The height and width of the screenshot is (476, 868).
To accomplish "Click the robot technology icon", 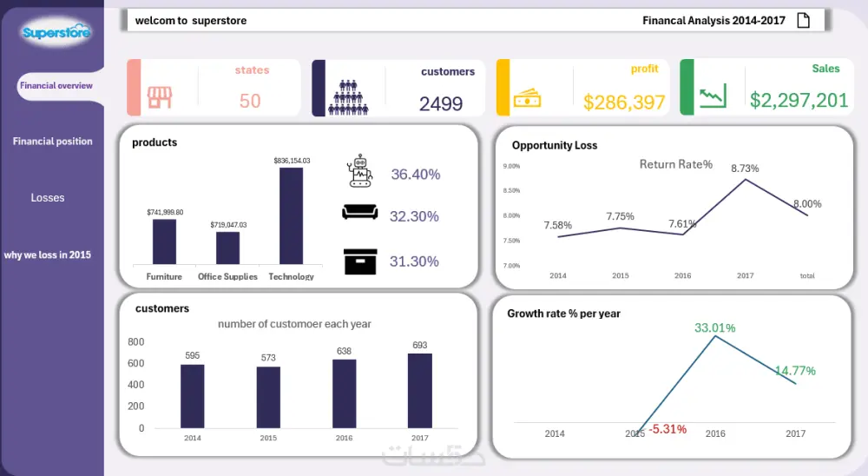I will pos(360,170).
